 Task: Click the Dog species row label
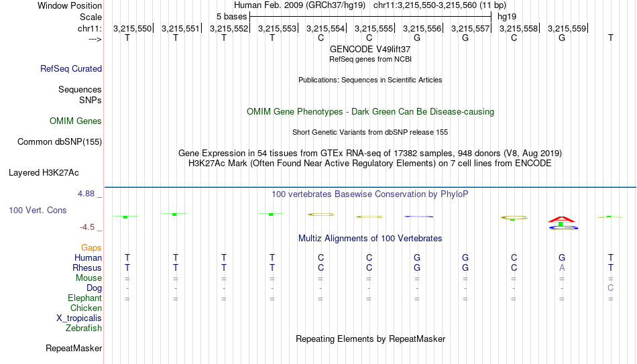click(95, 288)
